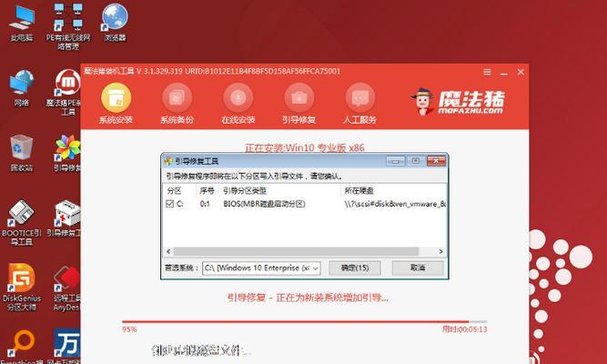
Task: Select 引导修复 in top toolbar
Action: click(x=298, y=104)
